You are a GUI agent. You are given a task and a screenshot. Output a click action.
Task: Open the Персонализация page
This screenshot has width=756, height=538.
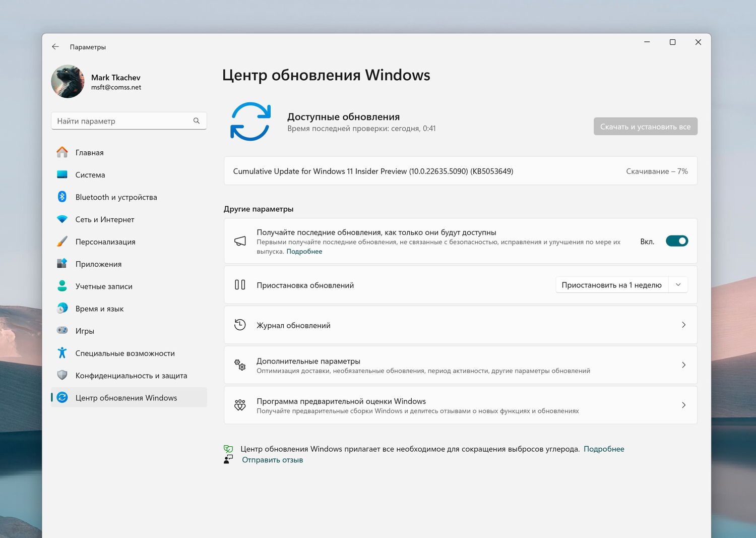pos(129,242)
